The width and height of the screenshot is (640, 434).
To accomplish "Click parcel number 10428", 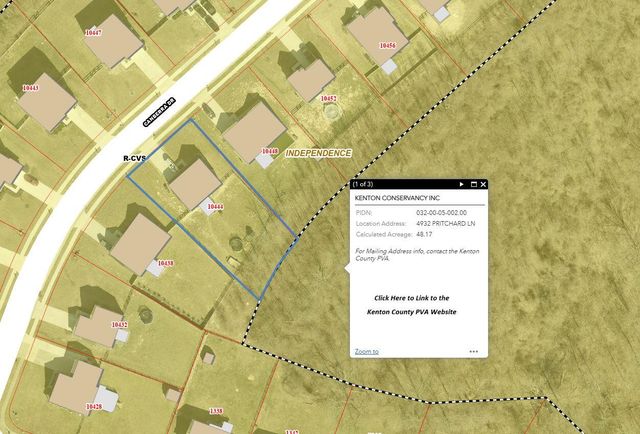I will (x=94, y=407).
